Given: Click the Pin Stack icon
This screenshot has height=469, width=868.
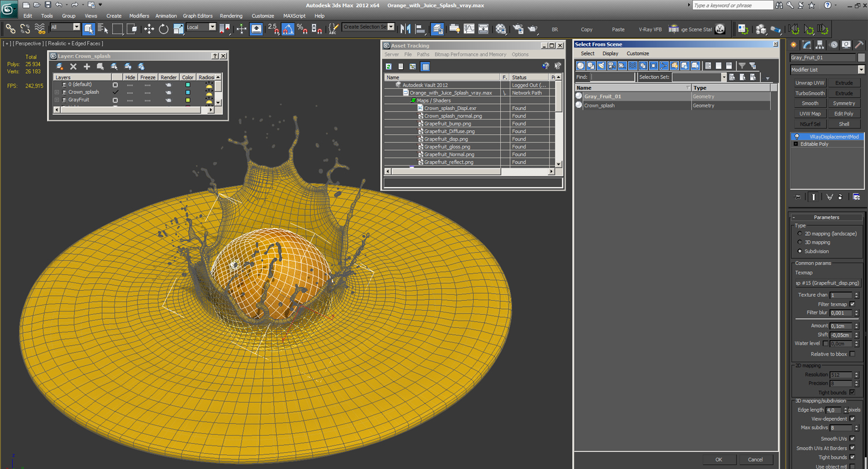Looking at the screenshot, I should click(798, 197).
